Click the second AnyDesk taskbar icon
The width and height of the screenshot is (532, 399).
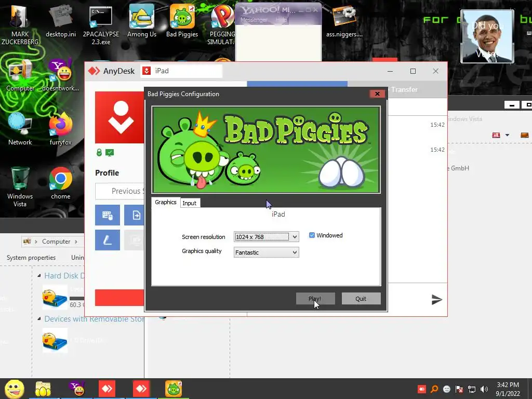[141, 389]
